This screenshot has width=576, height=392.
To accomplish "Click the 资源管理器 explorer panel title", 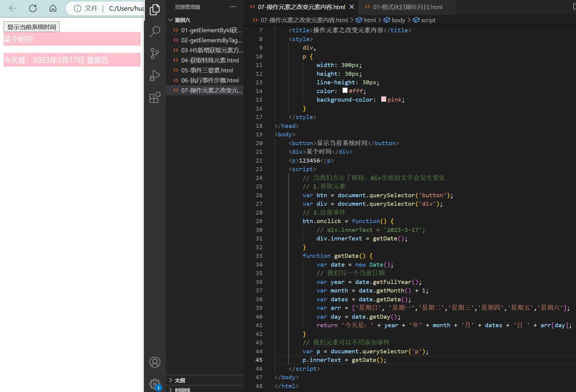I will click(187, 7).
